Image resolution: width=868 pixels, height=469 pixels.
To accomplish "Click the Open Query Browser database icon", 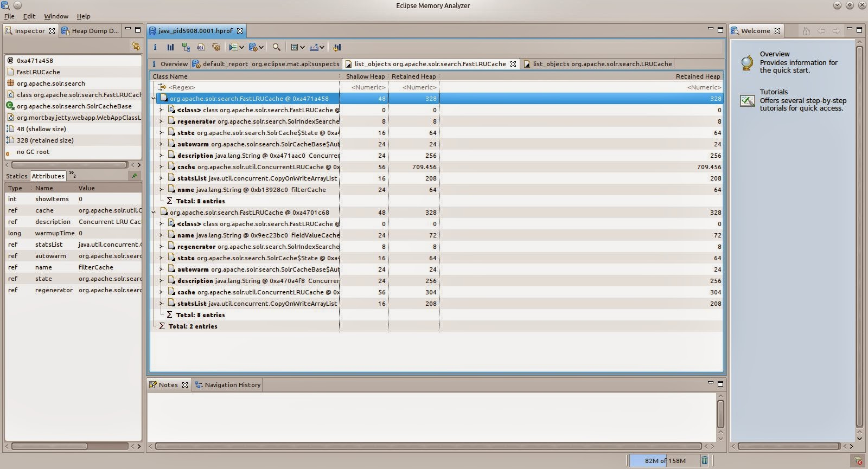I will (x=253, y=47).
